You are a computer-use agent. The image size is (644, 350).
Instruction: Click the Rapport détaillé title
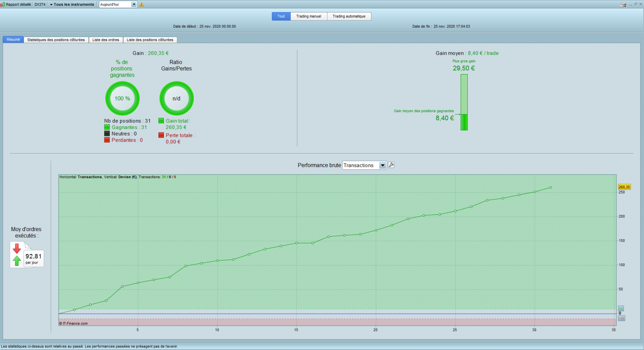[x=18, y=5]
